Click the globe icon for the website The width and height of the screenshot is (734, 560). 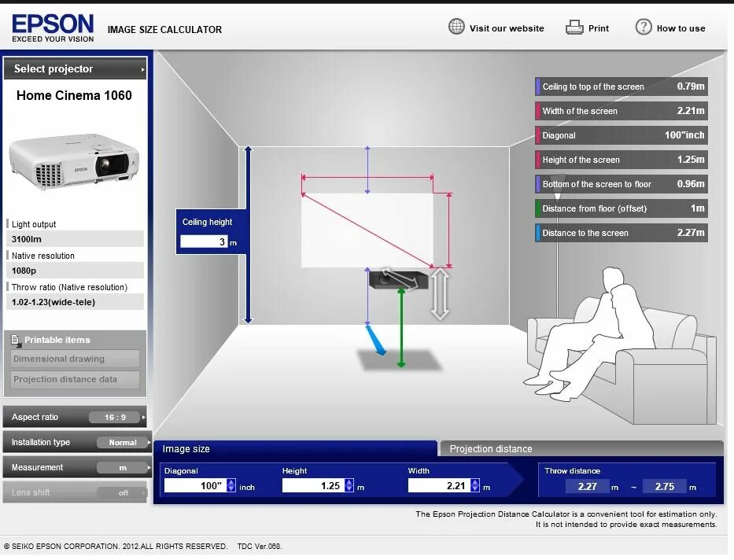pos(456,27)
